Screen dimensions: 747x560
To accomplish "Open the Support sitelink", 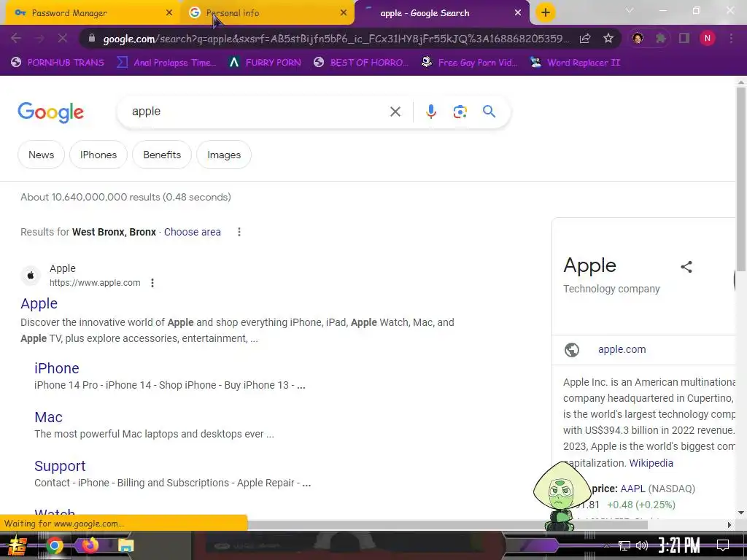I will (x=60, y=466).
